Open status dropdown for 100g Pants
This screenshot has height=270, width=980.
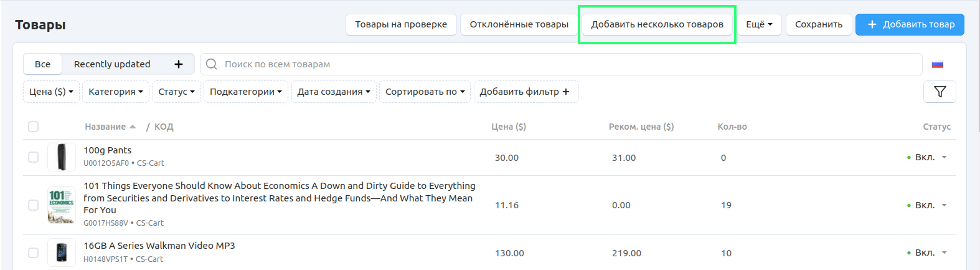coord(944,157)
